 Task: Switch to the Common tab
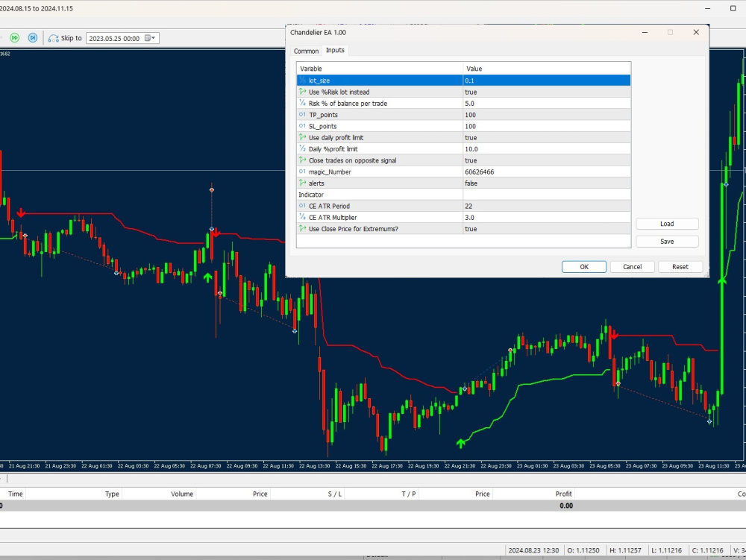click(x=306, y=50)
